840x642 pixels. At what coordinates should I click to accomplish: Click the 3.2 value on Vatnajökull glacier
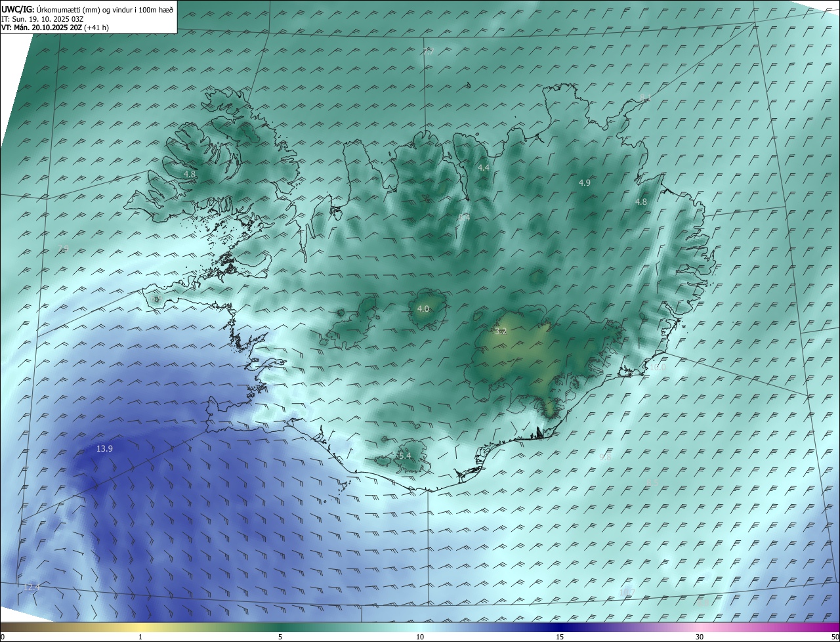click(501, 332)
